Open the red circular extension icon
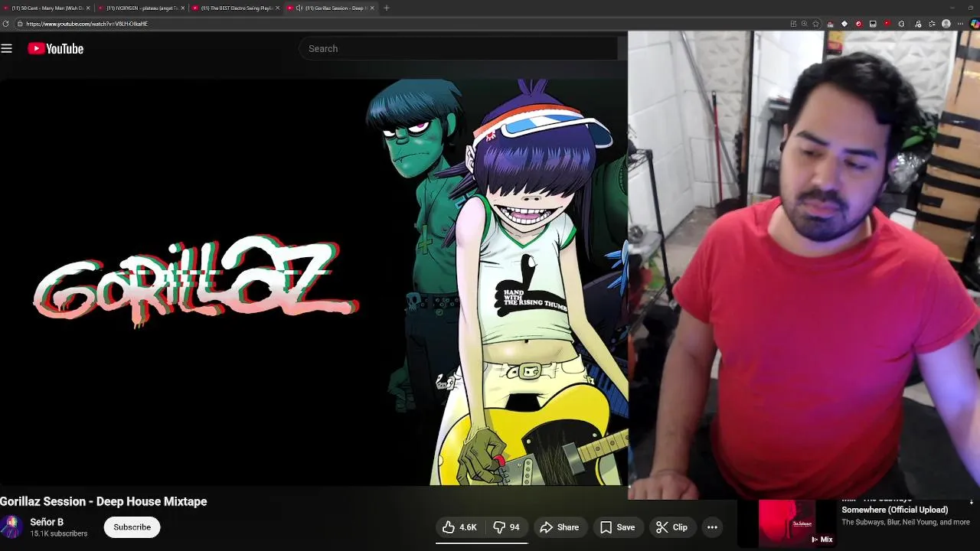The height and width of the screenshot is (551, 980). [x=858, y=24]
